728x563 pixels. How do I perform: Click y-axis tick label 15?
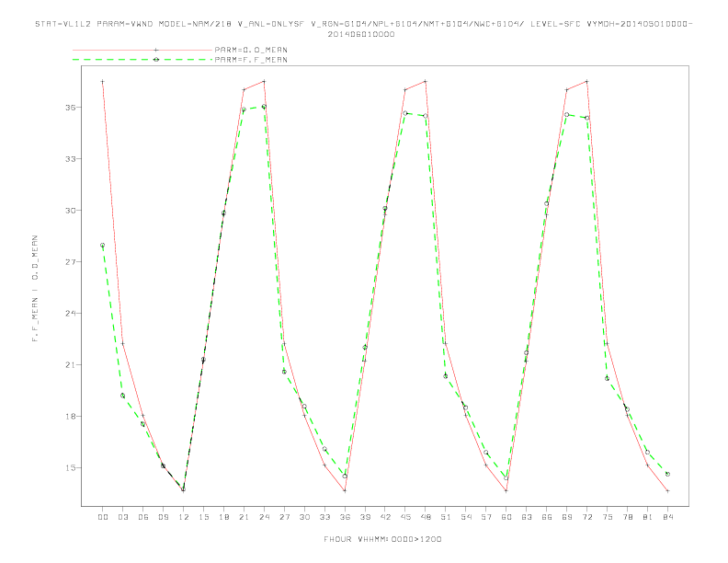click(71, 468)
